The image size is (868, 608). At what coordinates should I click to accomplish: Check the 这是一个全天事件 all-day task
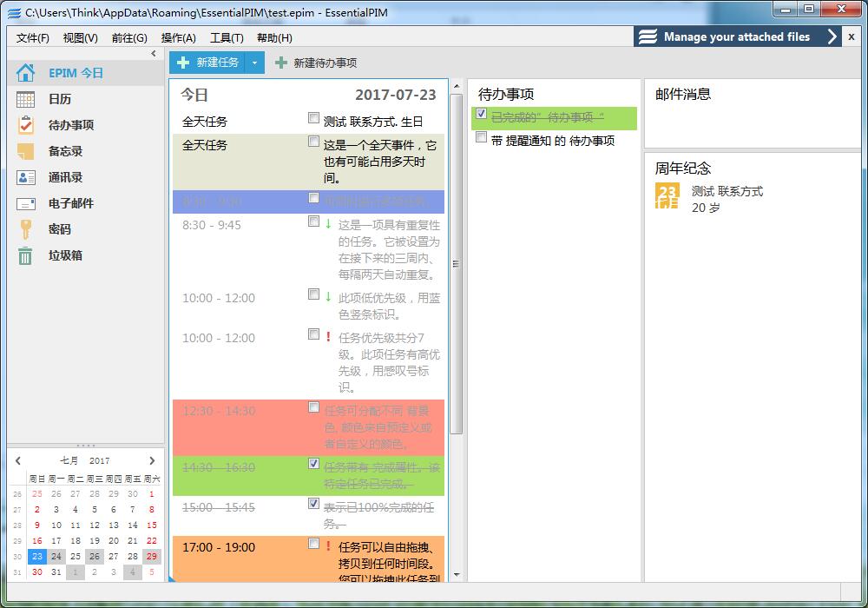313,142
